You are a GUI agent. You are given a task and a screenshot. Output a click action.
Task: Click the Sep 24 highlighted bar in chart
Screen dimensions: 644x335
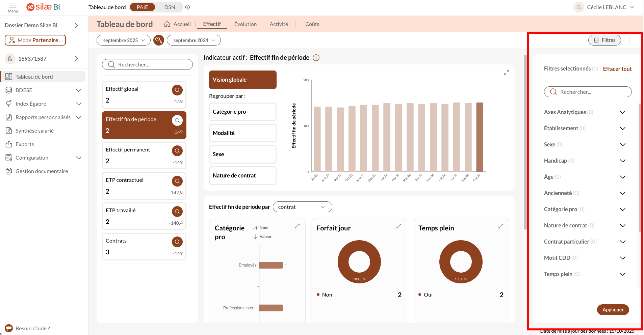480,137
